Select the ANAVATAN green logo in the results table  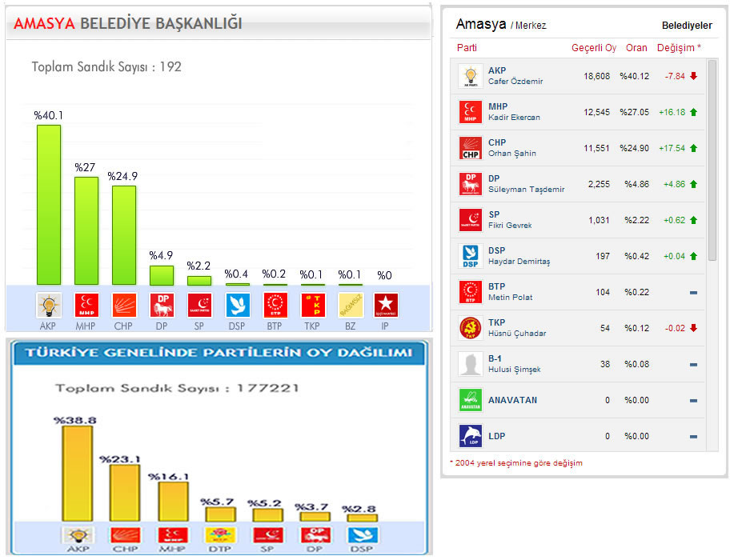pos(470,400)
